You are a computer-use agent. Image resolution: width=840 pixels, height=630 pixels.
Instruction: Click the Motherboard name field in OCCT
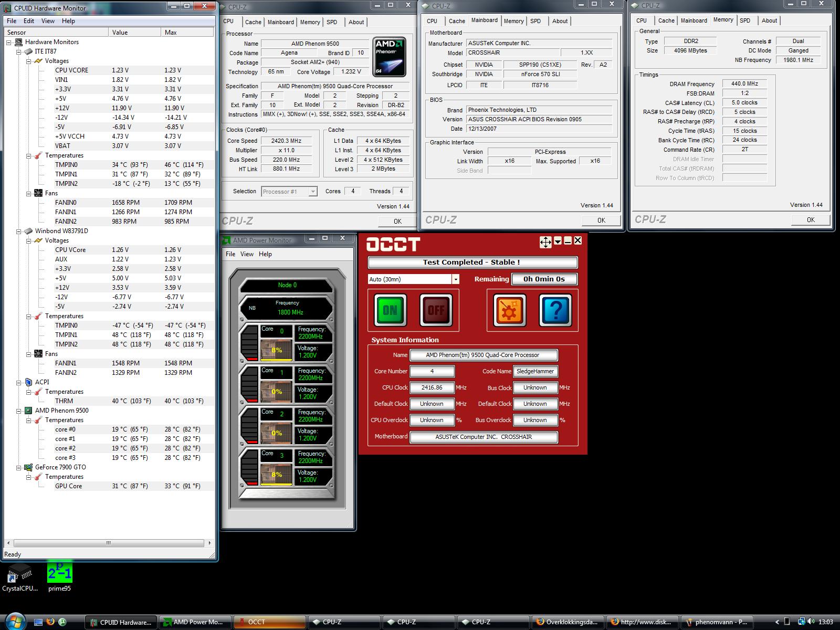click(x=484, y=437)
